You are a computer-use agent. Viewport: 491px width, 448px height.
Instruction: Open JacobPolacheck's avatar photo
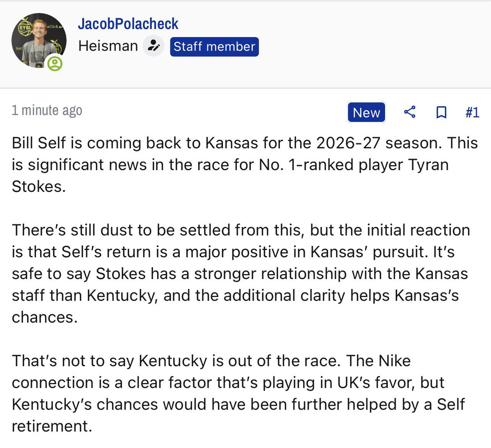(38, 41)
